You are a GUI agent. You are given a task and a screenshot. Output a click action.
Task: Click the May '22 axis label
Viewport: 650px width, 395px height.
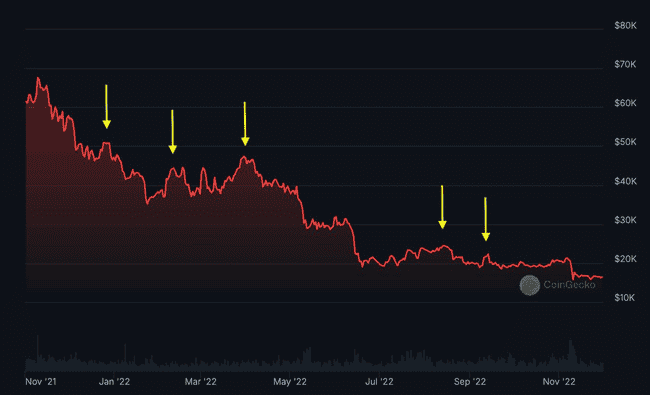(290, 382)
